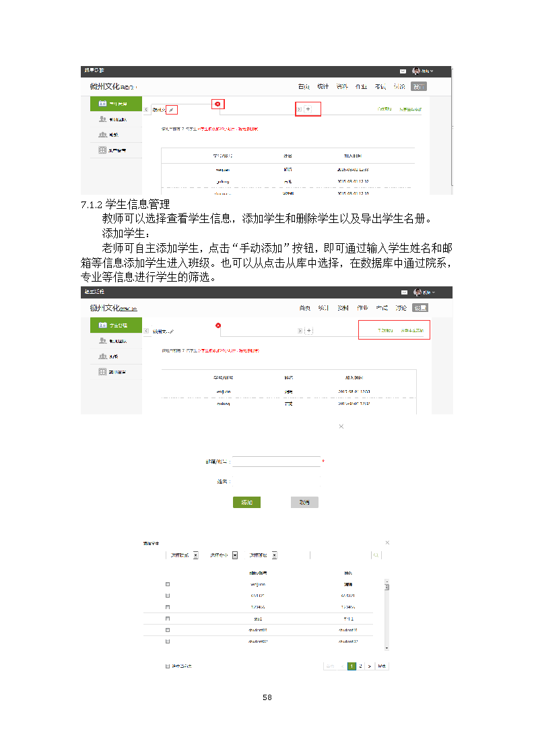Image resolution: width=534 pixels, height=756 pixels.
Task: Expand user menu arrow in first screenshot header
Action: pos(432,71)
